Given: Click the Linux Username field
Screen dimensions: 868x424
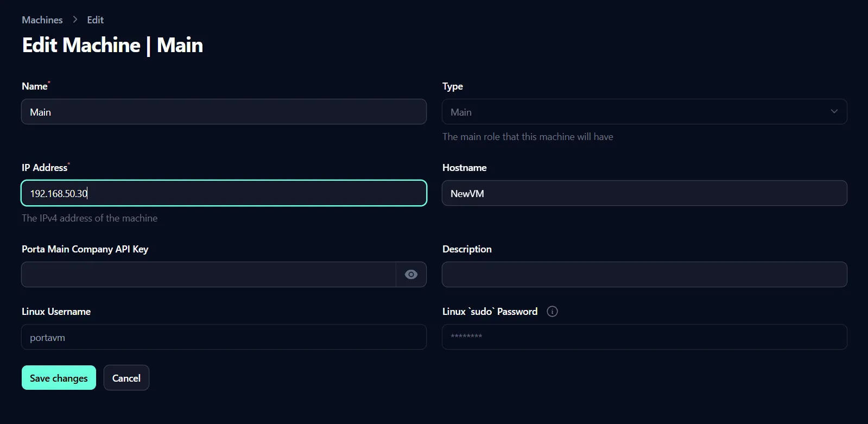Looking at the screenshot, I should (x=224, y=337).
